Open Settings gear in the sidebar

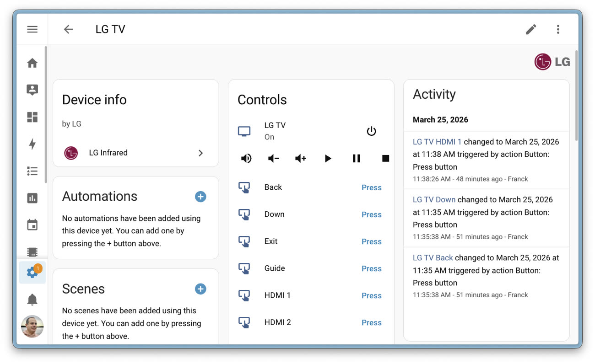click(x=32, y=273)
